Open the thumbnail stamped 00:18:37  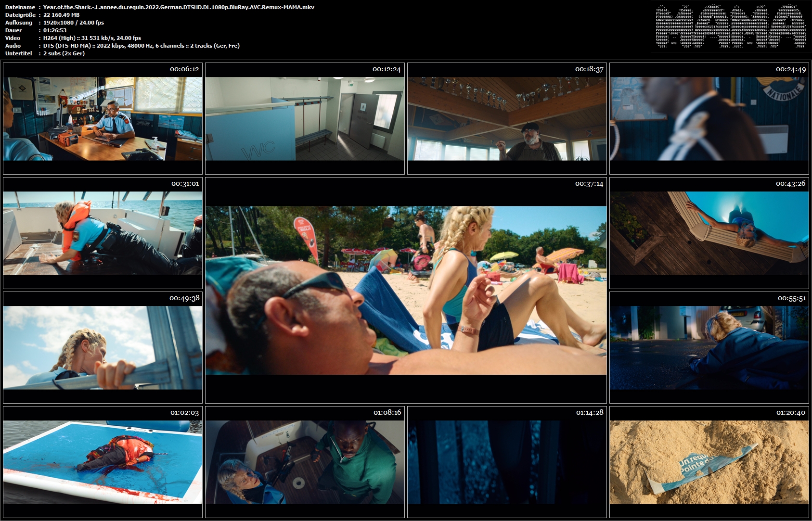coord(507,118)
